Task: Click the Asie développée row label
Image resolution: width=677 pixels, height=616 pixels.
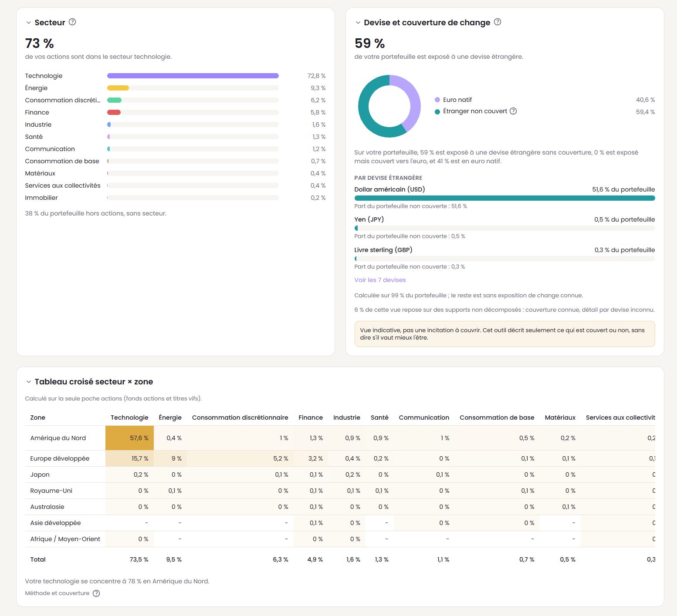Action: pos(55,523)
